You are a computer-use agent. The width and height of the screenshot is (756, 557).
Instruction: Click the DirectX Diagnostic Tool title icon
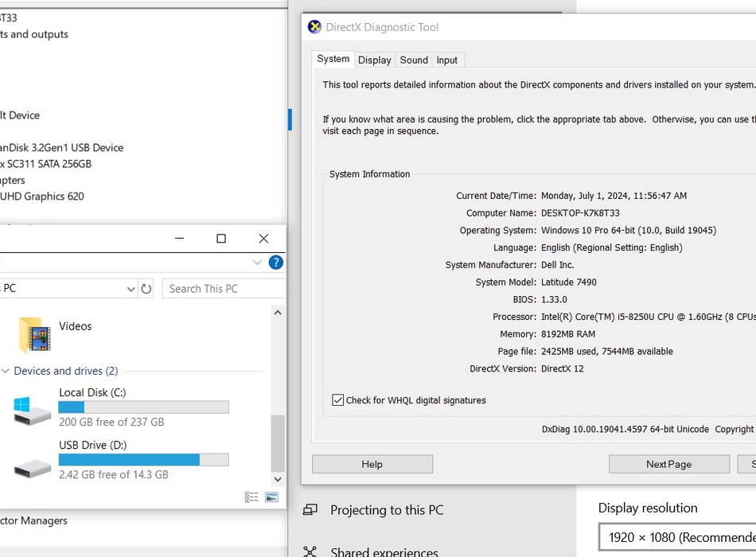pyautogui.click(x=314, y=27)
